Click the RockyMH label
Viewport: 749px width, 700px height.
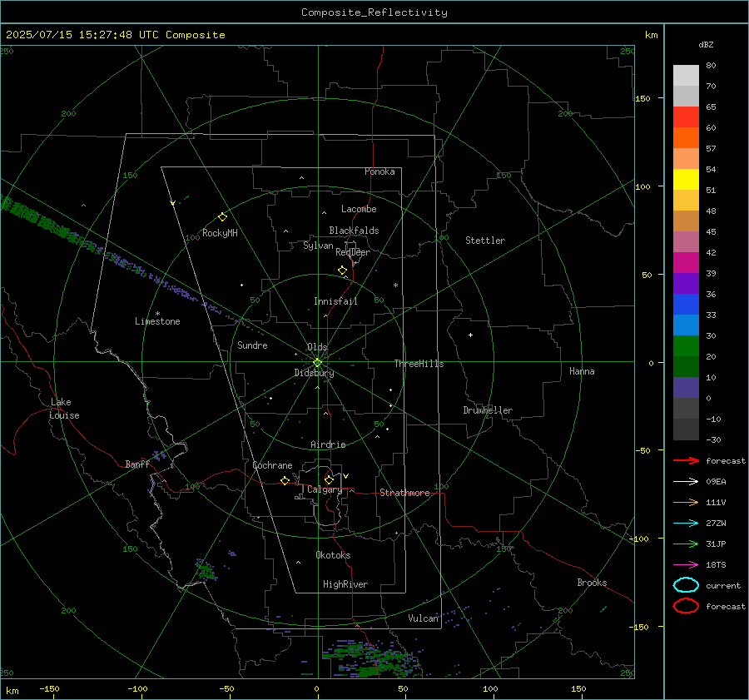pos(220,233)
